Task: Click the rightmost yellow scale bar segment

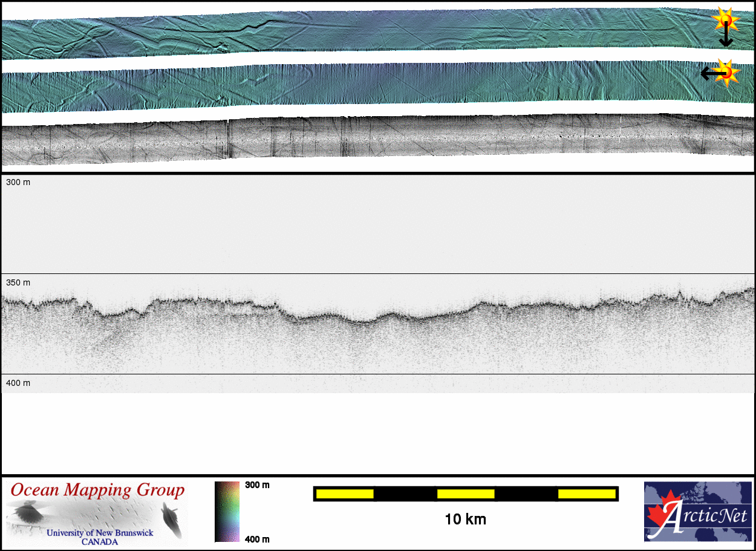Action: coord(586,494)
